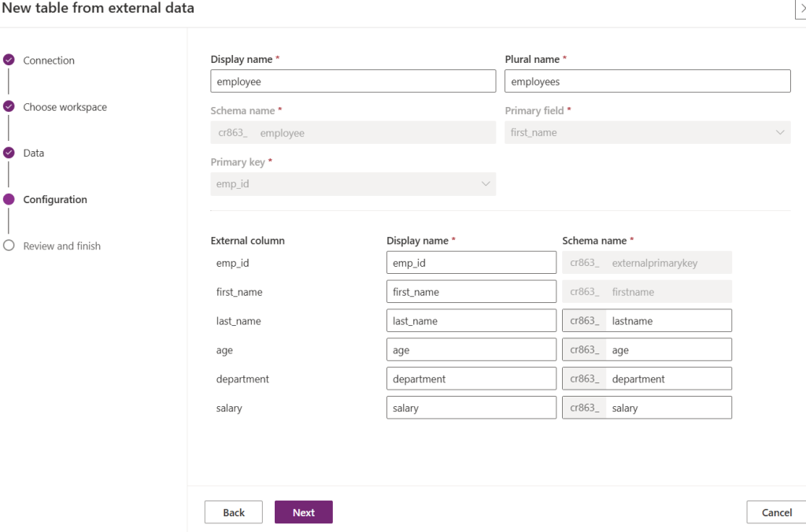This screenshot has width=806, height=532.
Task: Edit the lastname schema name field
Action: pos(667,321)
